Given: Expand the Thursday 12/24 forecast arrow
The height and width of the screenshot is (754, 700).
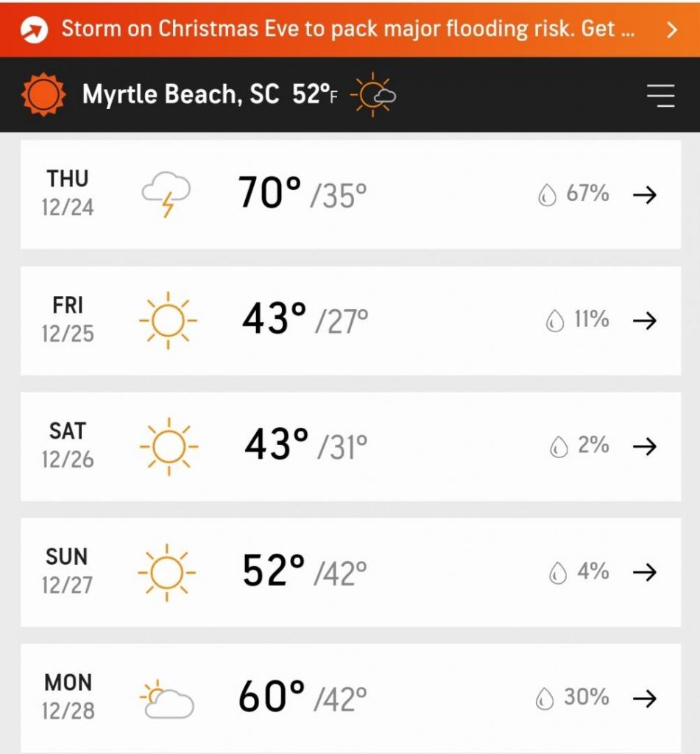Looking at the screenshot, I should coord(645,194).
